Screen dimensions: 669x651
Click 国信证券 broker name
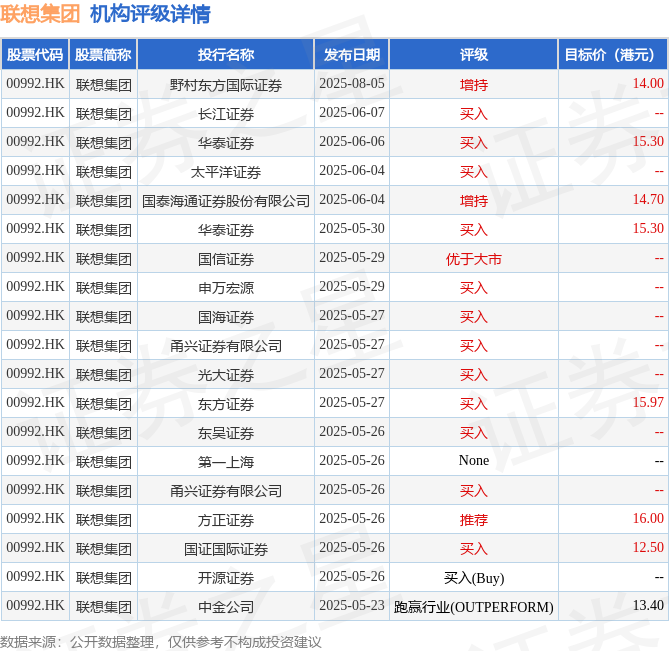(x=226, y=259)
